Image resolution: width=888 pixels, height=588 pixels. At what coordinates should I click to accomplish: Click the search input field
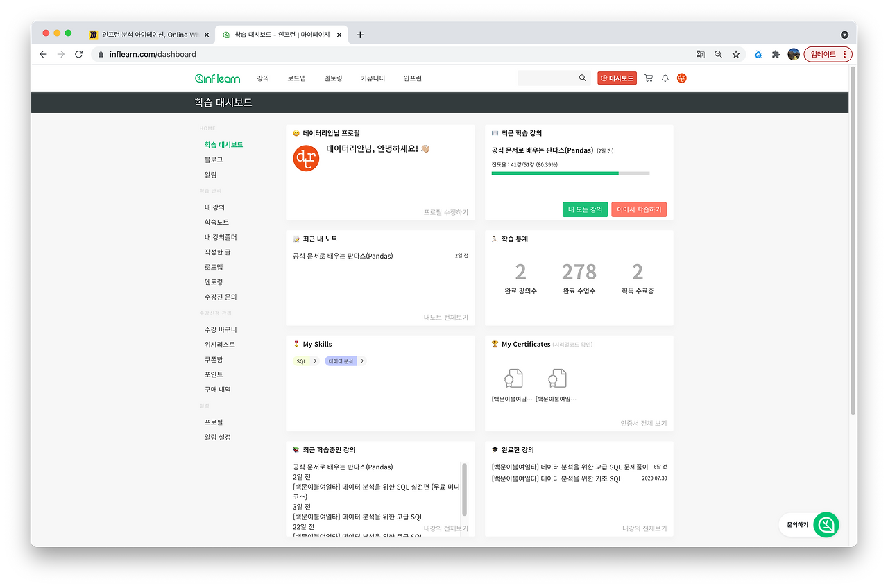pyautogui.click(x=548, y=78)
